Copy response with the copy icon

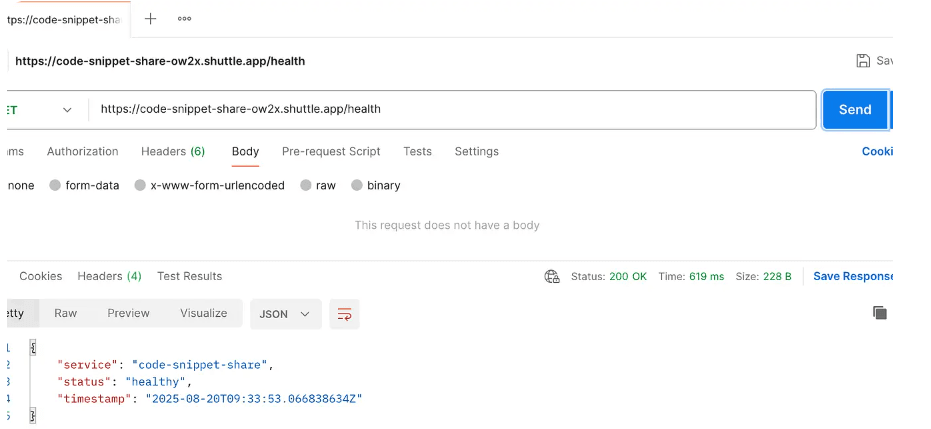pos(880,313)
